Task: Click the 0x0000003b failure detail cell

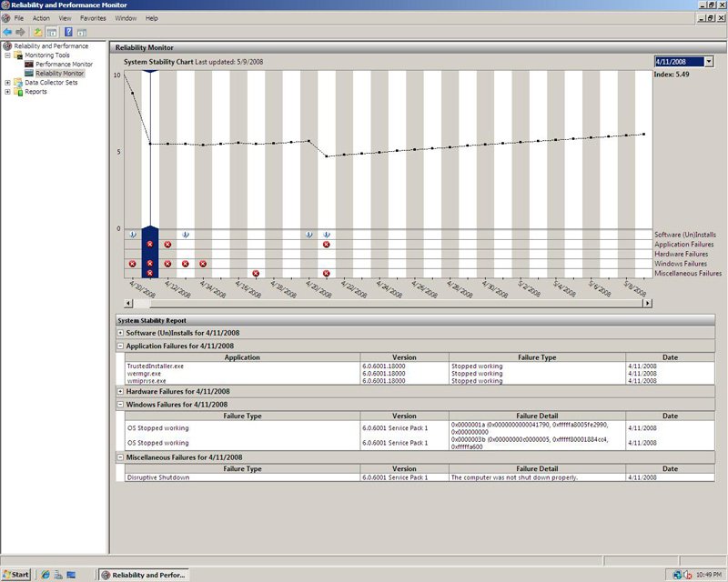Action: pyautogui.click(x=537, y=443)
